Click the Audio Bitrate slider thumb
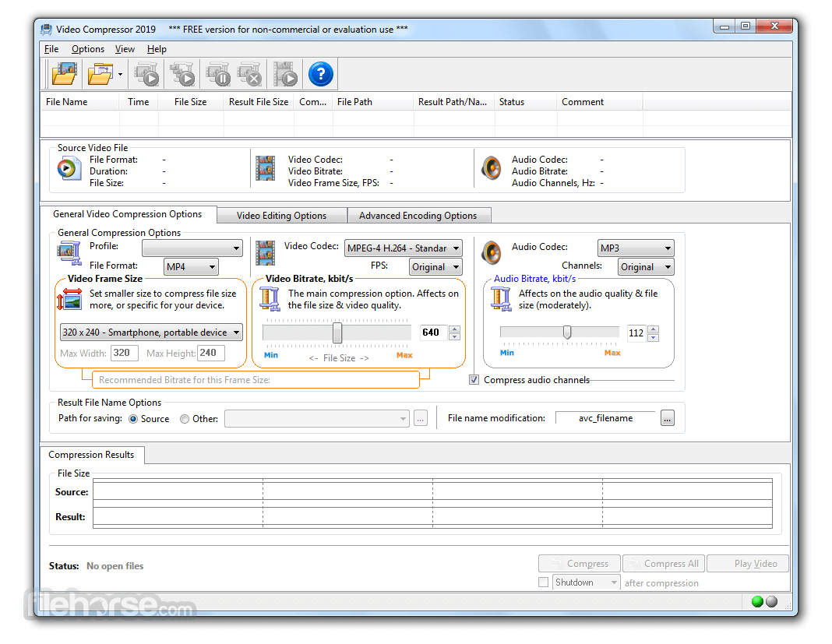The height and width of the screenshot is (644, 832). pyautogui.click(x=567, y=332)
